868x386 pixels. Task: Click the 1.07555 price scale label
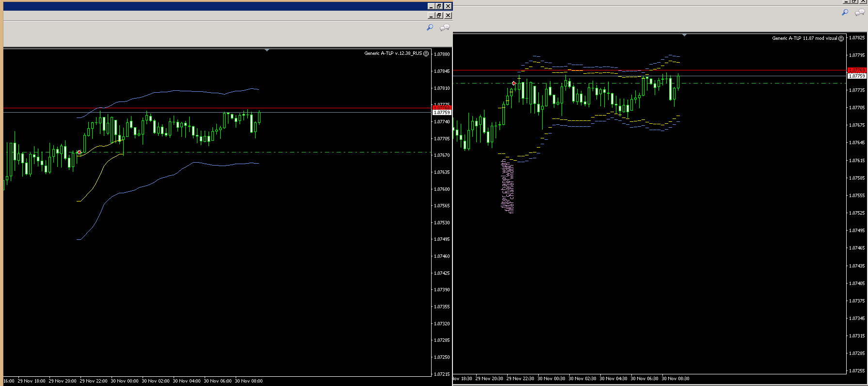tap(857, 196)
